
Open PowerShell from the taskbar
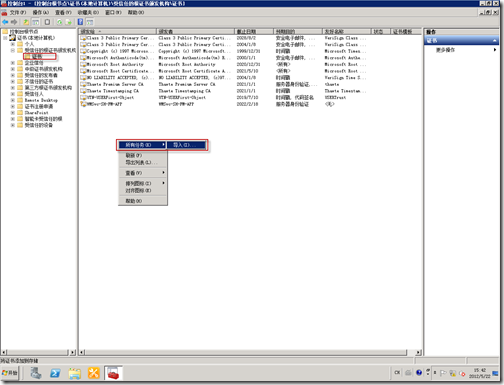[x=55, y=373]
